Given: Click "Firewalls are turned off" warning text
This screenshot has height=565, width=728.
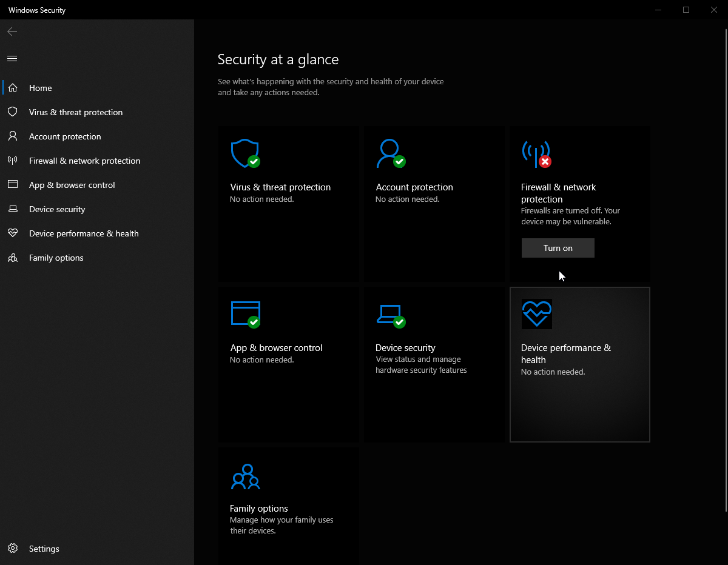Looking at the screenshot, I should [570, 216].
